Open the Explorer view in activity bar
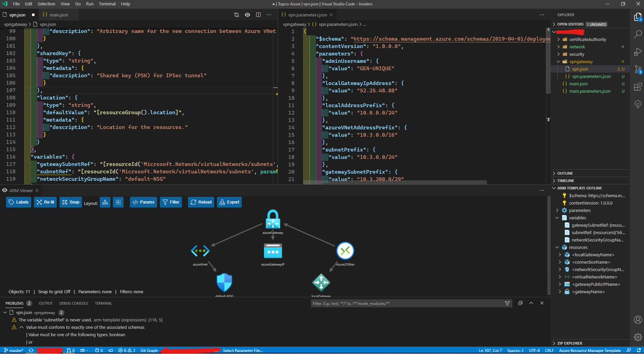 pos(638,18)
